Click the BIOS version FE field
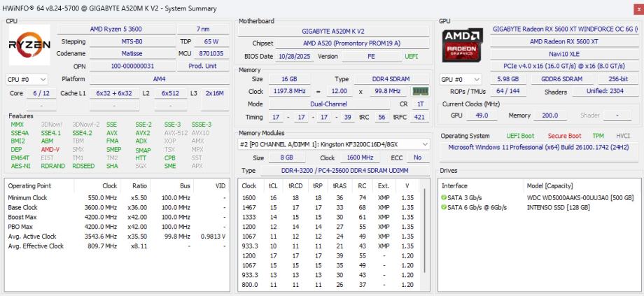Screen dimensions: 644x296 click(371, 57)
